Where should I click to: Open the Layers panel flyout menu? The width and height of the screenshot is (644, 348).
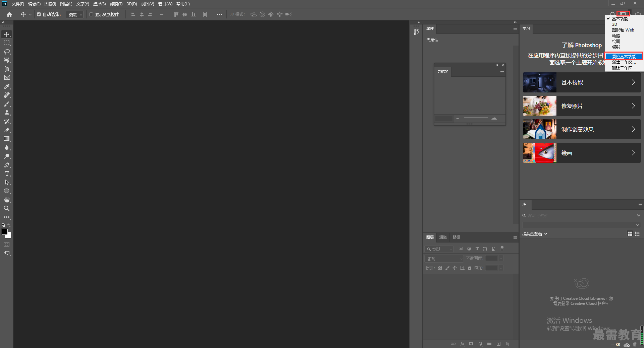pos(515,237)
